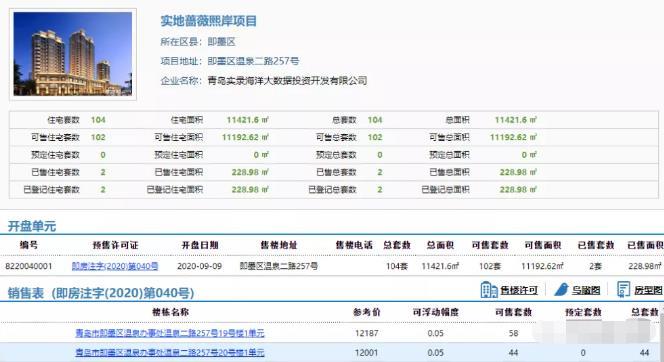Click the 开盘日期 column header

[200, 245]
